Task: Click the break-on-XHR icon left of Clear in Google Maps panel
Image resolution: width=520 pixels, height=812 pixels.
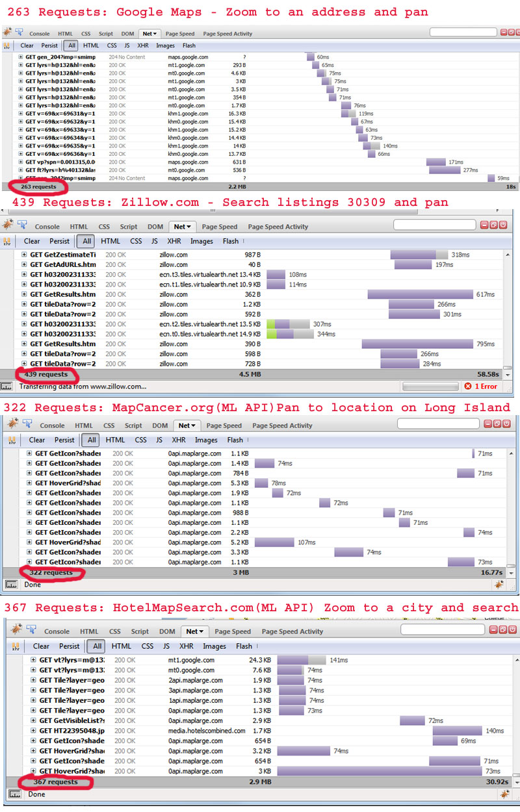Action: (7, 46)
